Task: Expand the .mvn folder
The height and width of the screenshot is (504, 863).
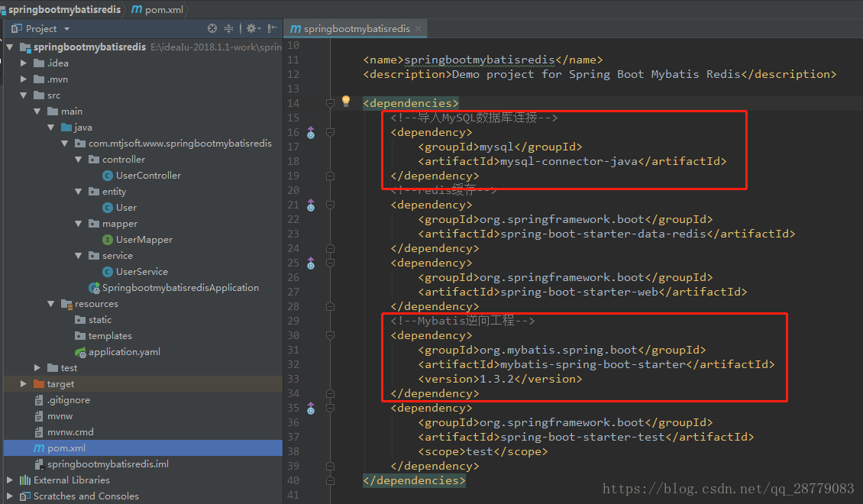Action: (23, 79)
